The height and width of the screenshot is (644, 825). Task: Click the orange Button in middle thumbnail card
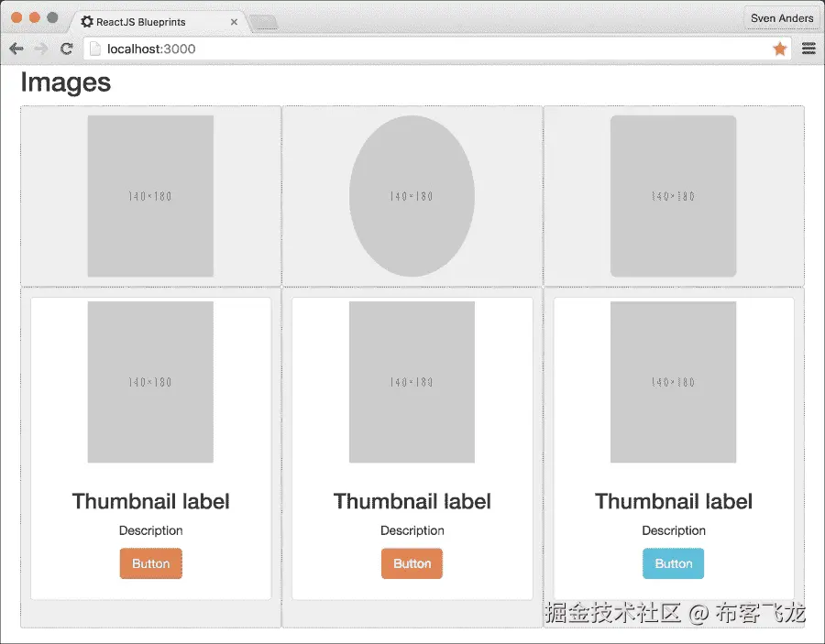412,563
